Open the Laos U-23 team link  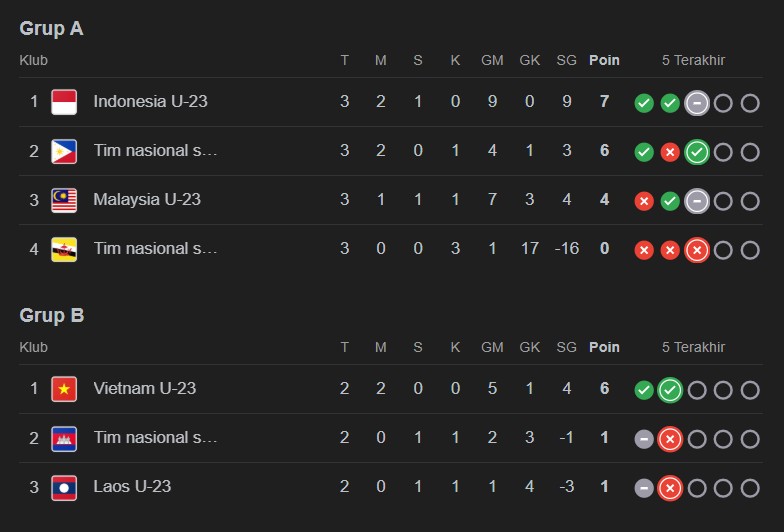[x=132, y=486]
